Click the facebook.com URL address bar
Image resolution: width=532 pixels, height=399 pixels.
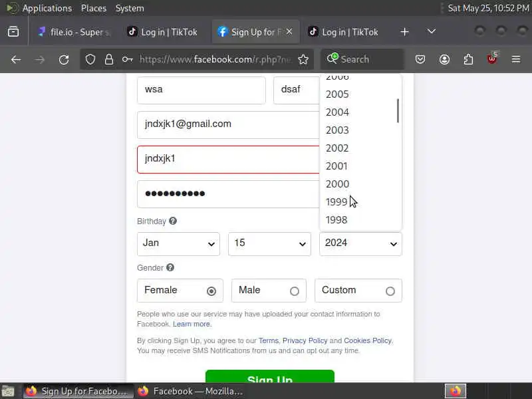[x=215, y=59]
